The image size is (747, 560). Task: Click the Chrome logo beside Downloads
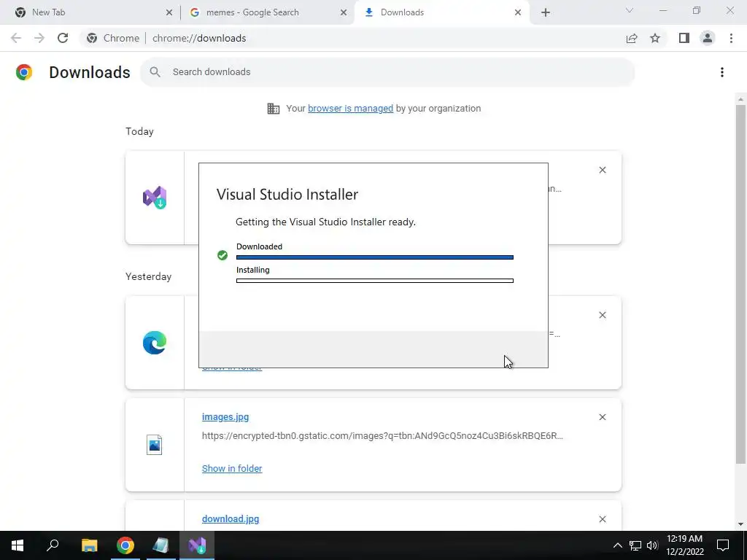point(24,72)
